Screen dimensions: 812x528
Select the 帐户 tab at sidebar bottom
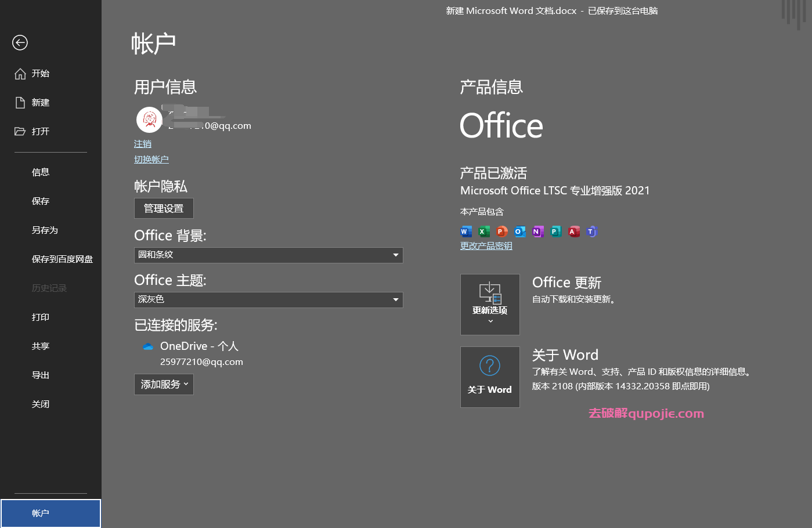50,513
